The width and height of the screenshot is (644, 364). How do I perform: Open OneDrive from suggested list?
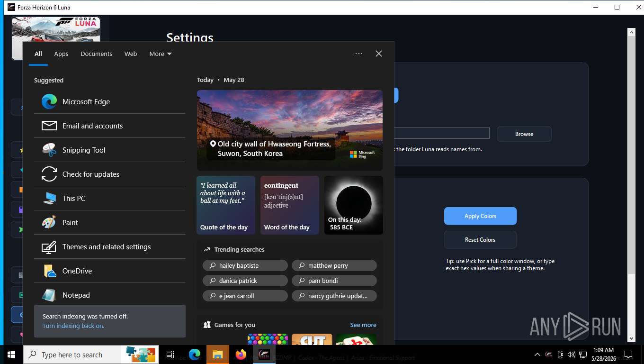(x=109, y=271)
